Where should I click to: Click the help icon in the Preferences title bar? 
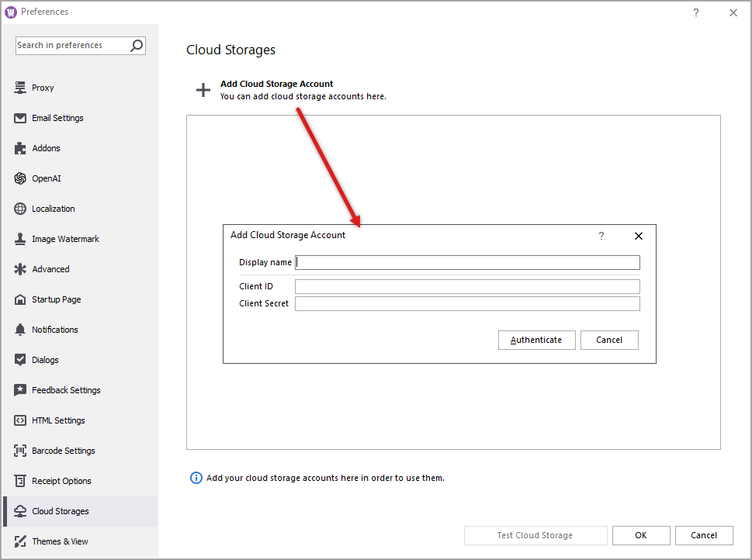point(695,12)
